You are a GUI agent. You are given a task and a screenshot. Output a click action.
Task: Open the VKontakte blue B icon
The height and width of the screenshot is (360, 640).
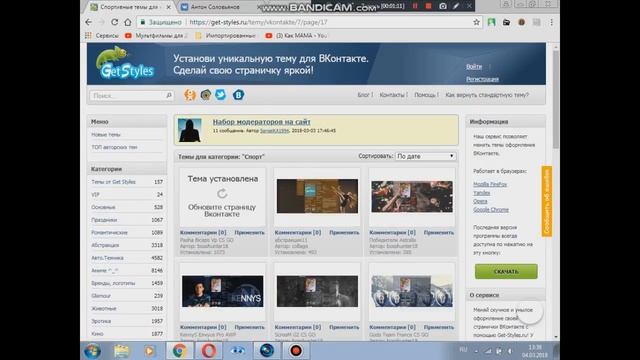tap(238, 95)
